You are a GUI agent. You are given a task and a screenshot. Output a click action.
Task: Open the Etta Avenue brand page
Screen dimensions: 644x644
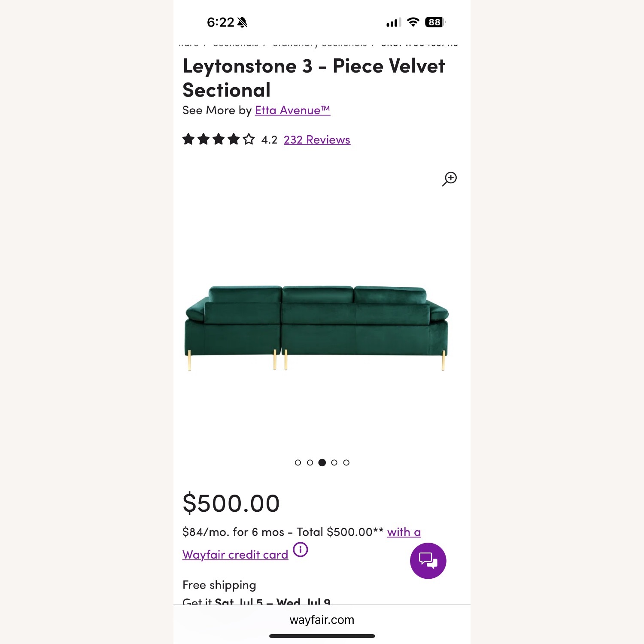tap(292, 110)
